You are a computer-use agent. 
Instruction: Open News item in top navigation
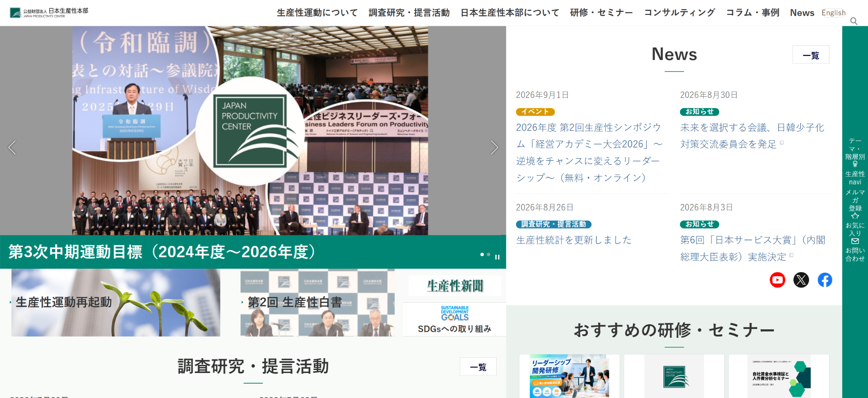tap(802, 13)
